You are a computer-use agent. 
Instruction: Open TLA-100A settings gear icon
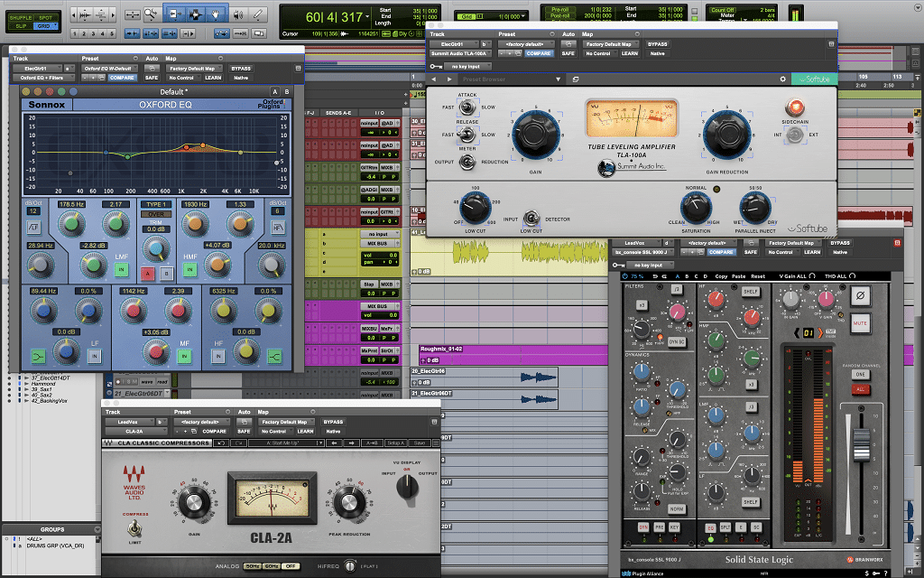point(782,79)
